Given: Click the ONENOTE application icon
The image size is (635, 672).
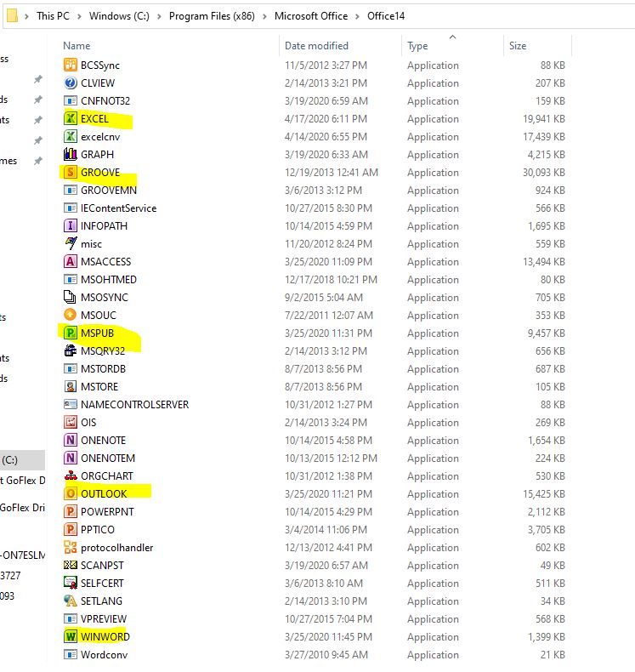Looking at the screenshot, I should click(71, 440).
